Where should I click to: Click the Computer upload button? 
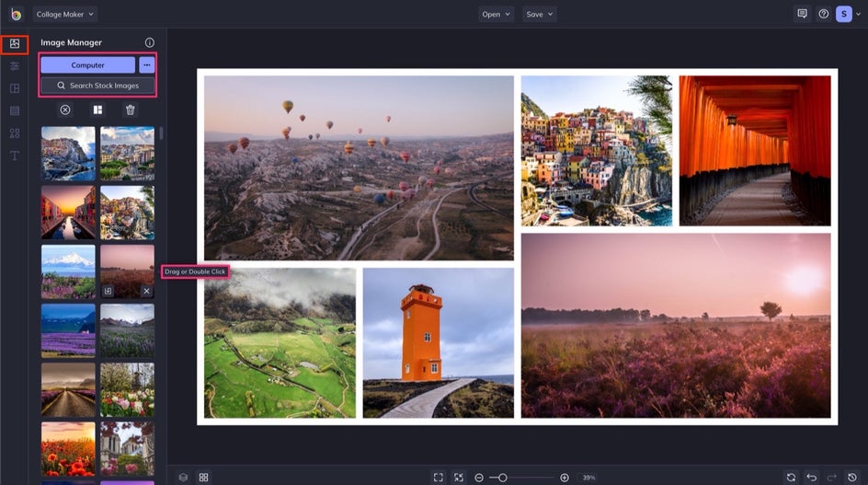pos(87,65)
